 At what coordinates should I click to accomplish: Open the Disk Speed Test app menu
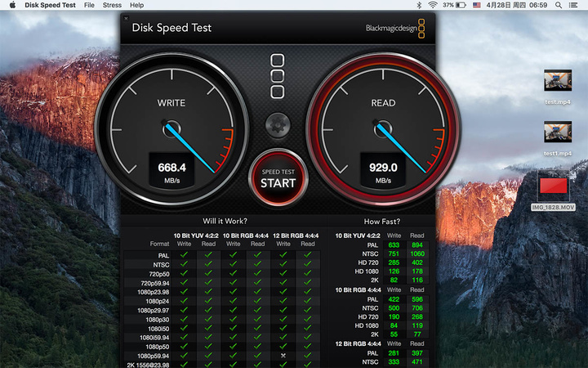tap(51, 5)
